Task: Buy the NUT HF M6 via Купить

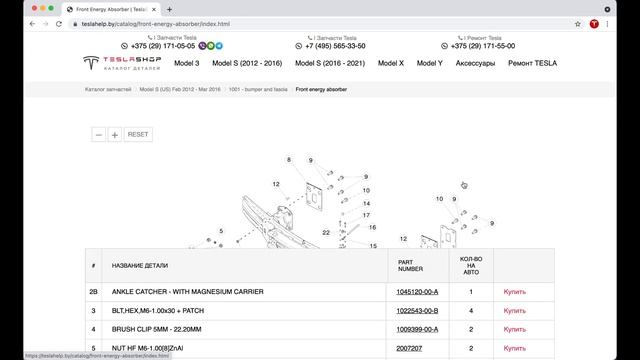Action: click(514, 348)
